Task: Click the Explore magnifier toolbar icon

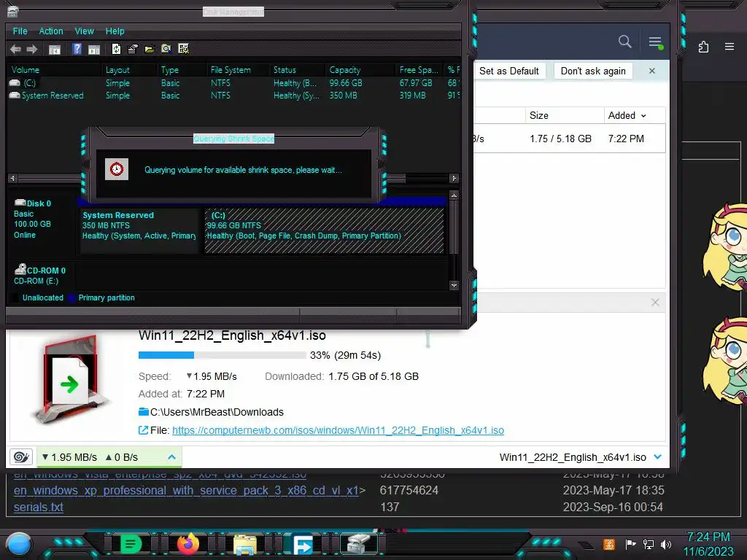Action: pos(166,49)
